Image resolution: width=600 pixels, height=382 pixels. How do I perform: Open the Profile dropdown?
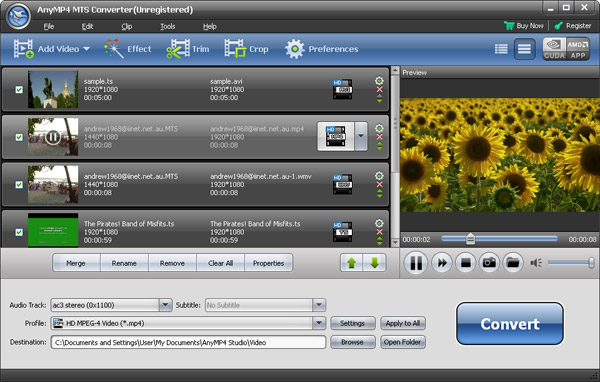[x=319, y=323]
